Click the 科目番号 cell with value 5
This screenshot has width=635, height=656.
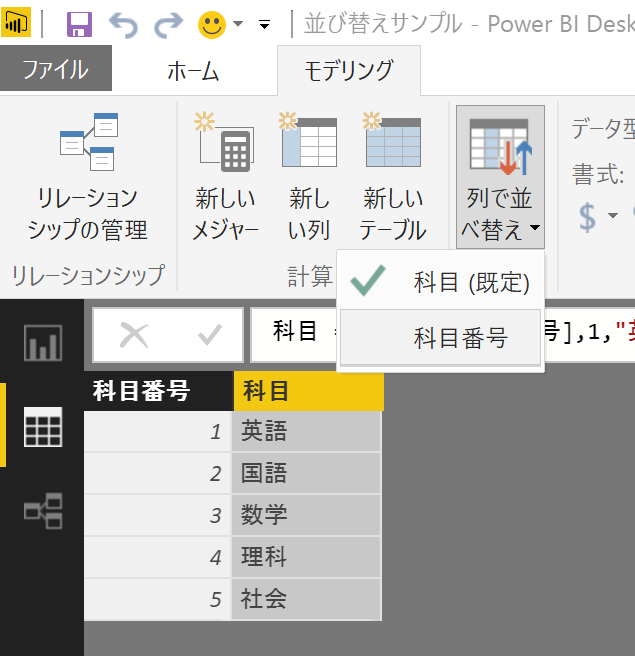pos(157,599)
